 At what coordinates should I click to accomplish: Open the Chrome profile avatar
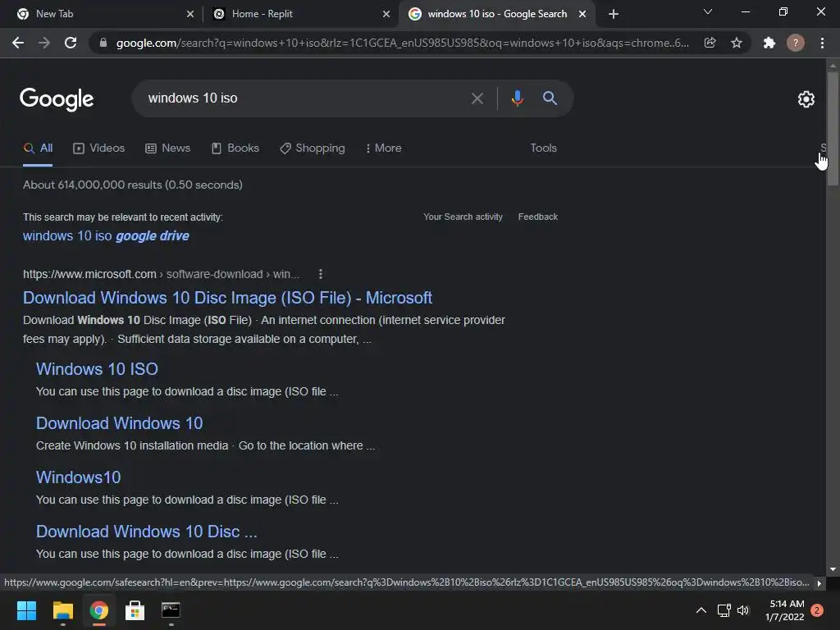click(x=796, y=43)
